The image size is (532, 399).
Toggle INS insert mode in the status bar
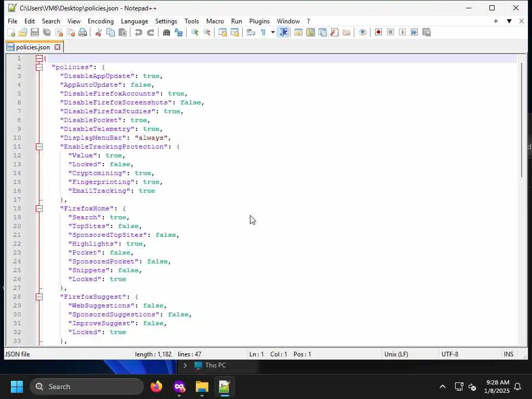[x=509, y=354]
